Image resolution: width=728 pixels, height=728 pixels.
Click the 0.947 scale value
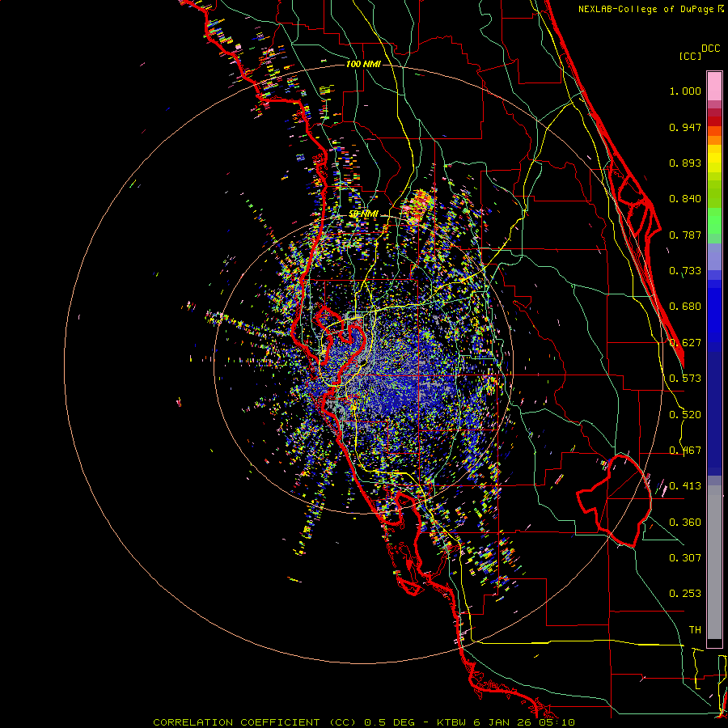pos(685,127)
